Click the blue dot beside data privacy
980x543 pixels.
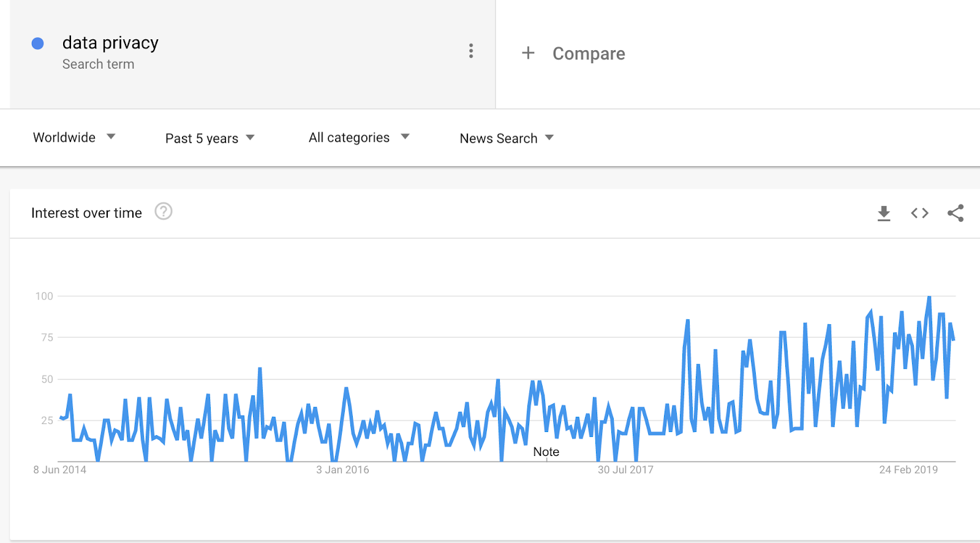pyautogui.click(x=37, y=44)
